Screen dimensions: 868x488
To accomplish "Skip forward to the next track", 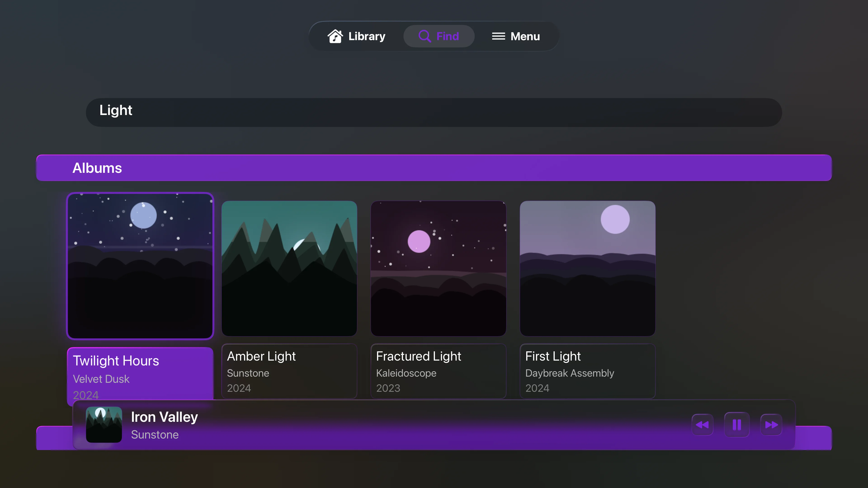I will pos(771,425).
